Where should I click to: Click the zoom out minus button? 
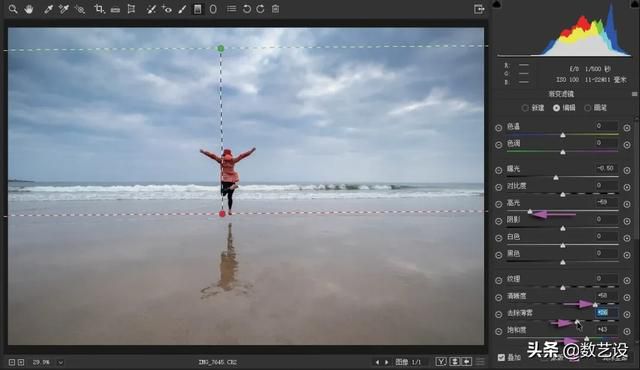[x=12, y=362]
